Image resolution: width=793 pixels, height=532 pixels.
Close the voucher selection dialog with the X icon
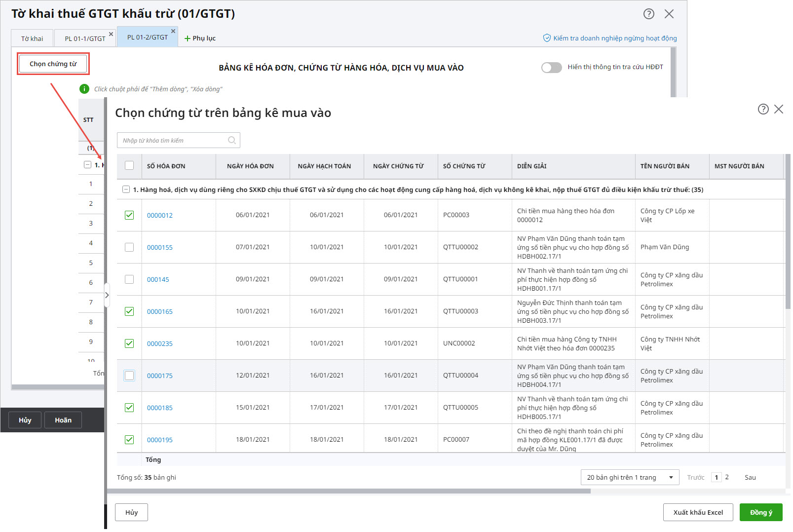coord(779,109)
